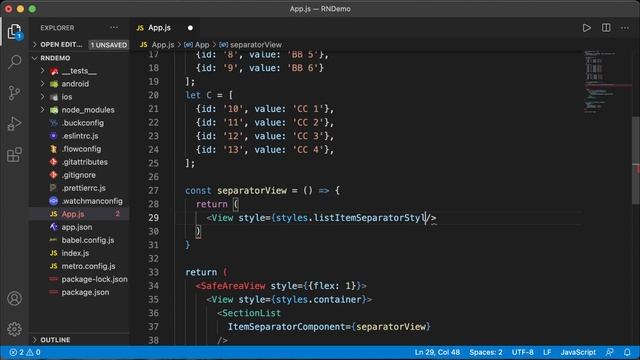Open the Explorer view in activity bar
640x360 pixels.
[14, 31]
